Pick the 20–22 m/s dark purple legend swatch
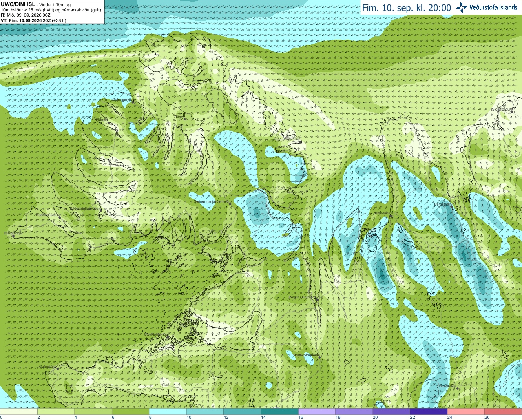This screenshot has height=420, width=522. [391, 411]
